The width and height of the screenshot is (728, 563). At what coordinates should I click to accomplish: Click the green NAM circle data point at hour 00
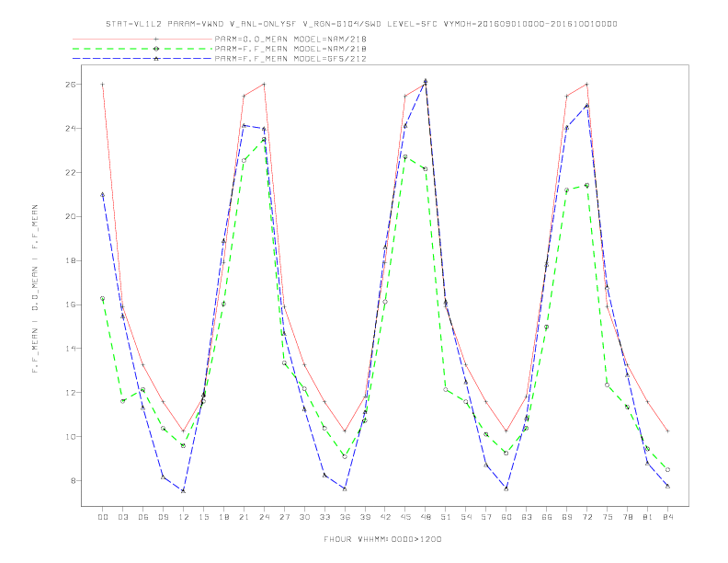coord(103,298)
